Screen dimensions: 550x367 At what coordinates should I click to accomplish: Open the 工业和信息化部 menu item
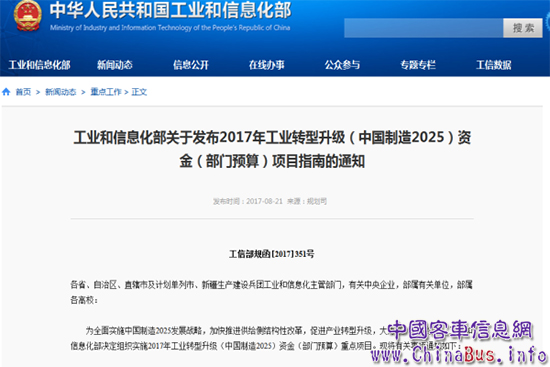point(39,65)
